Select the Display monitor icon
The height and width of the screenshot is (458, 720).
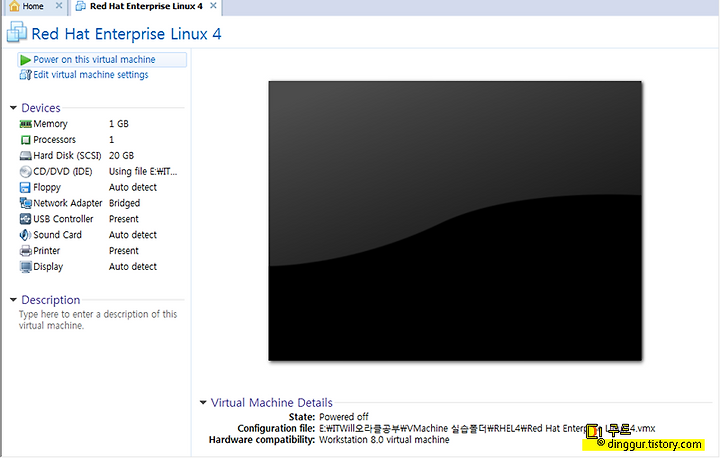[x=25, y=267]
